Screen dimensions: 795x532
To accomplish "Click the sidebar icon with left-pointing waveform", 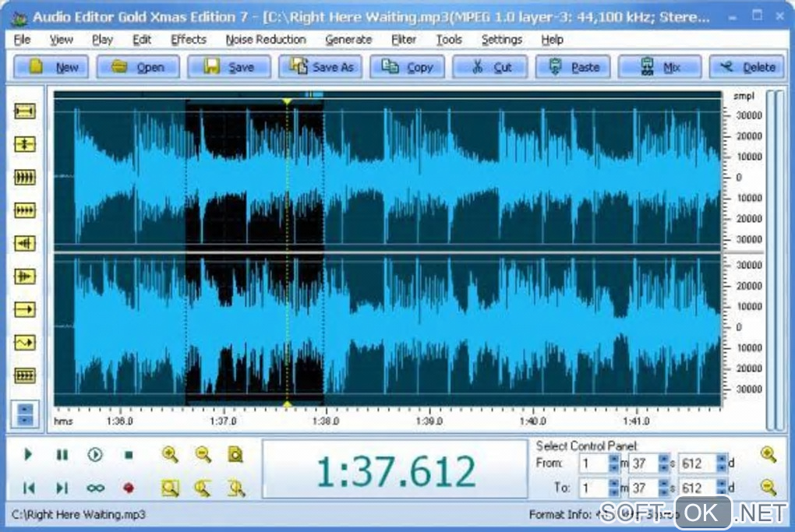I will pos(25,243).
